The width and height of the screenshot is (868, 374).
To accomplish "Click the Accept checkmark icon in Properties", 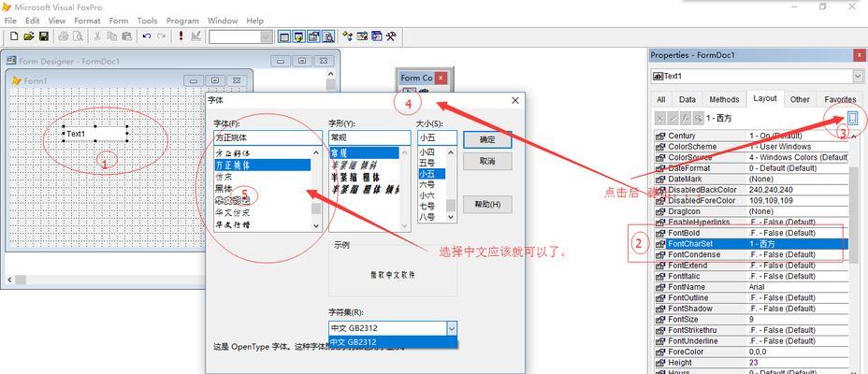I will pyautogui.click(x=673, y=118).
